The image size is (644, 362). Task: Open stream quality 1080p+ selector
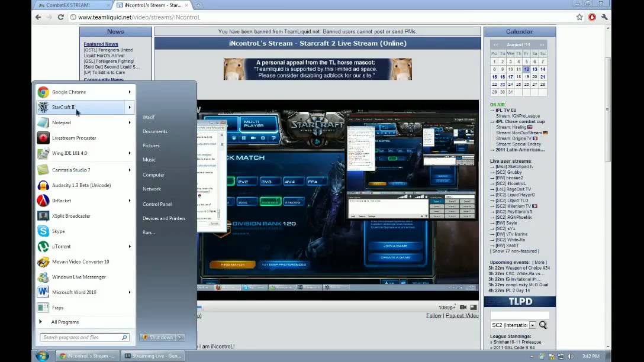(x=446, y=308)
